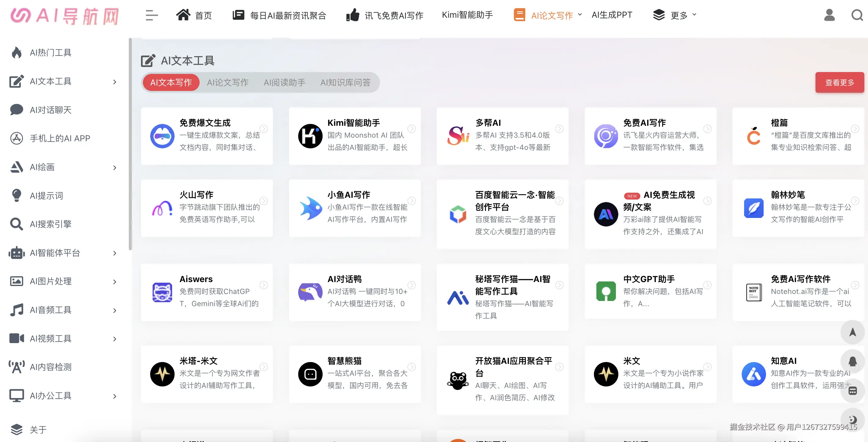Click the 秘塔写作猫 logo icon

(x=458, y=298)
